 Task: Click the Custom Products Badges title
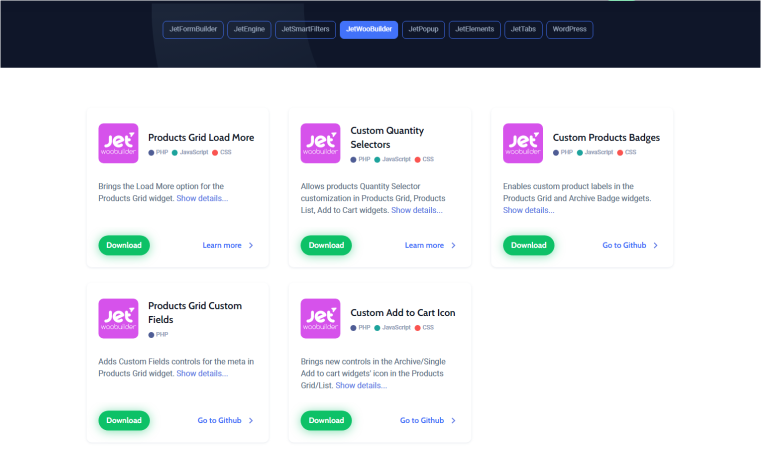point(606,137)
